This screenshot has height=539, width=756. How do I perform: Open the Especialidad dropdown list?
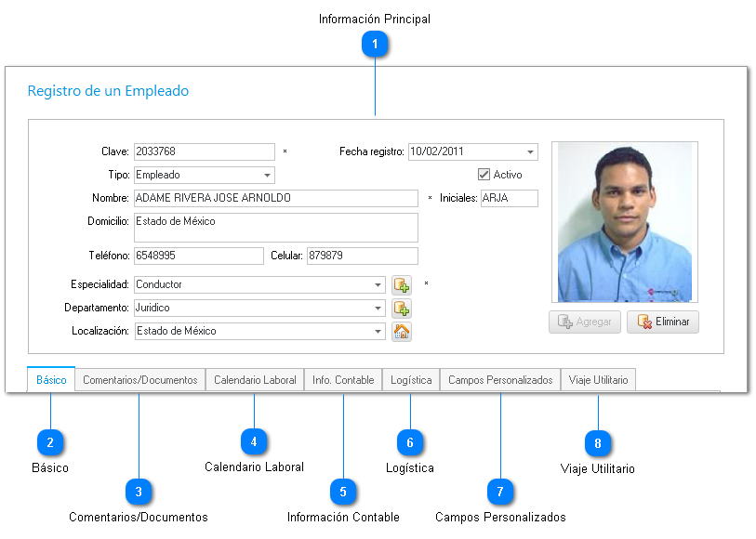(378, 285)
